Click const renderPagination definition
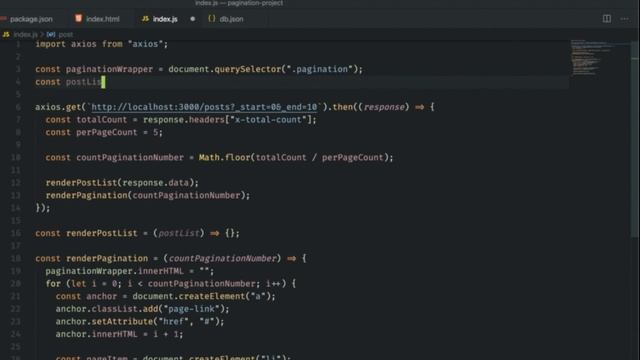This screenshot has height=360, width=640. (171, 258)
